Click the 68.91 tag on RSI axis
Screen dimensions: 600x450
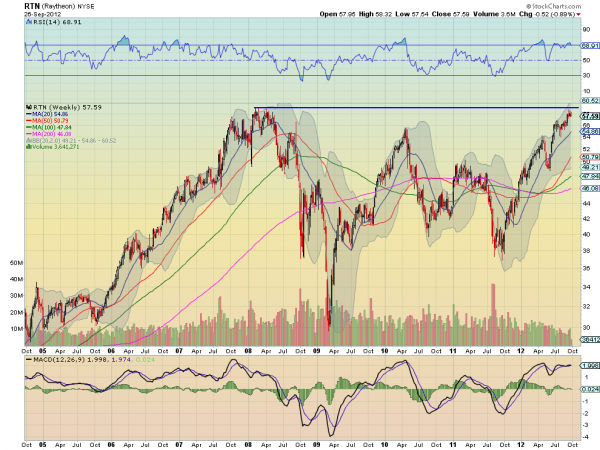pos(590,46)
